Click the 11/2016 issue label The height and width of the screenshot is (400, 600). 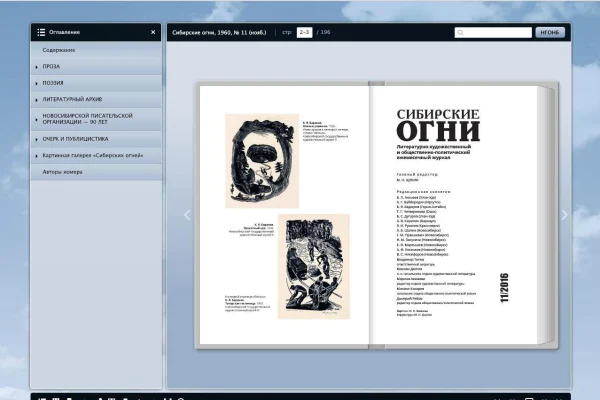(504, 288)
